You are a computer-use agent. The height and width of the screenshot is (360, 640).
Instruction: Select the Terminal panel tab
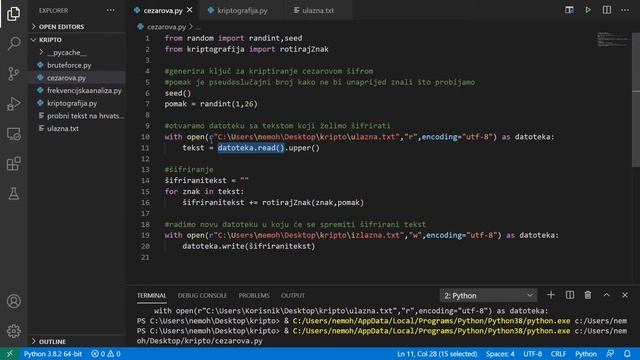151,296
